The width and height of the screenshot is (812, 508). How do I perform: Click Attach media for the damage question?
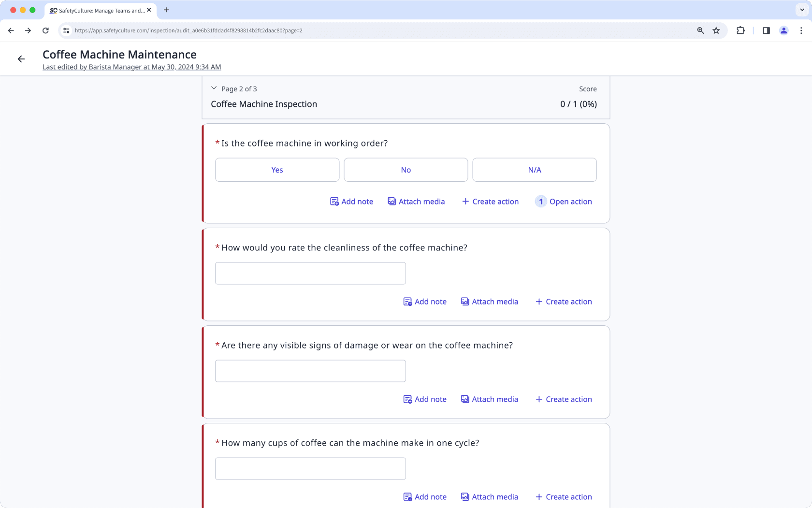click(x=489, y=399)
